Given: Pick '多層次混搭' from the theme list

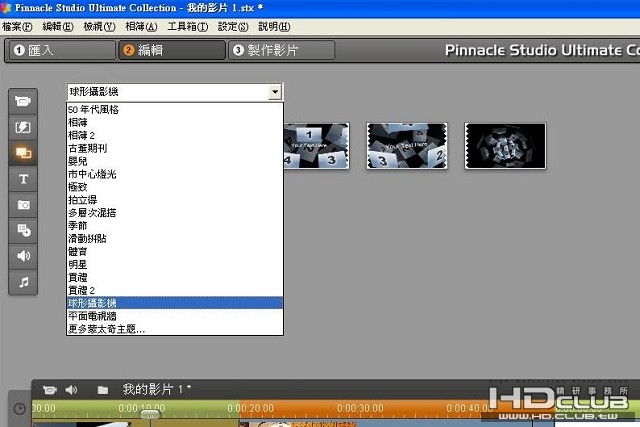Looking at the screenshot, I should (x=175, y=213).
